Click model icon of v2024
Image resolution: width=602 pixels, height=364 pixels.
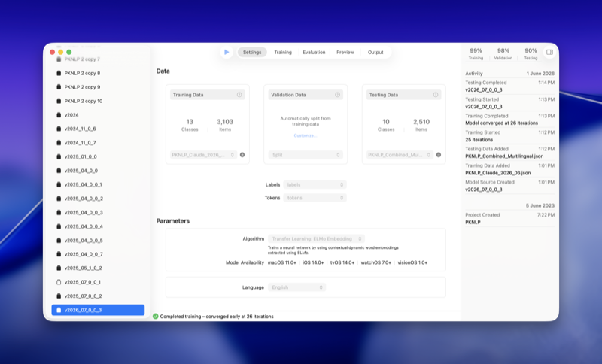click(59, 115)
